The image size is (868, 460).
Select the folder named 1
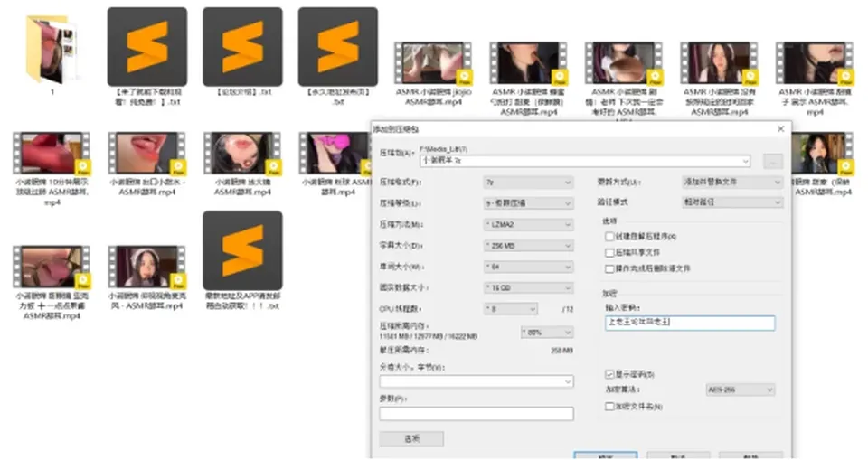tap(52, 55)
